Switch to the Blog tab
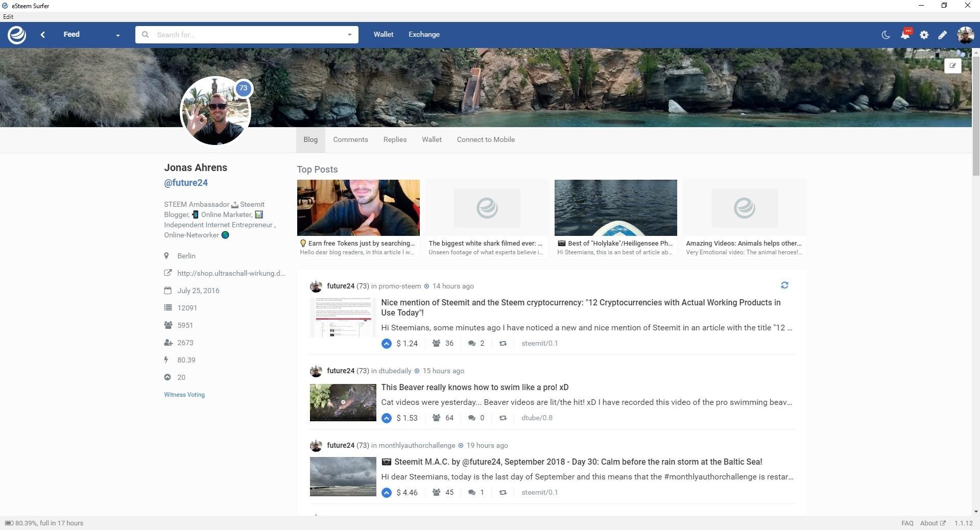Screen dimensions: 980x530 click(x=310, y=139)
